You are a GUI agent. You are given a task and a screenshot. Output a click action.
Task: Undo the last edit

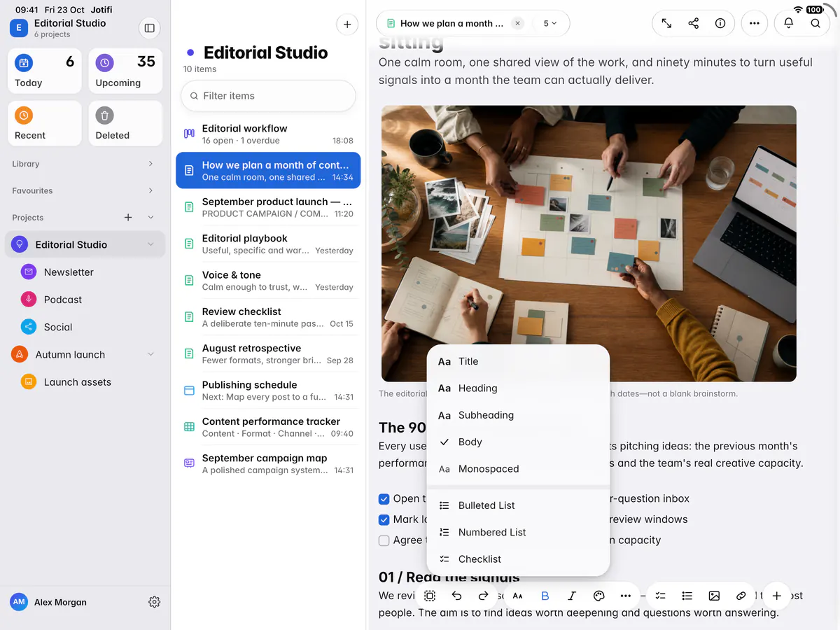pyautogui.click(x=456, y=596)
